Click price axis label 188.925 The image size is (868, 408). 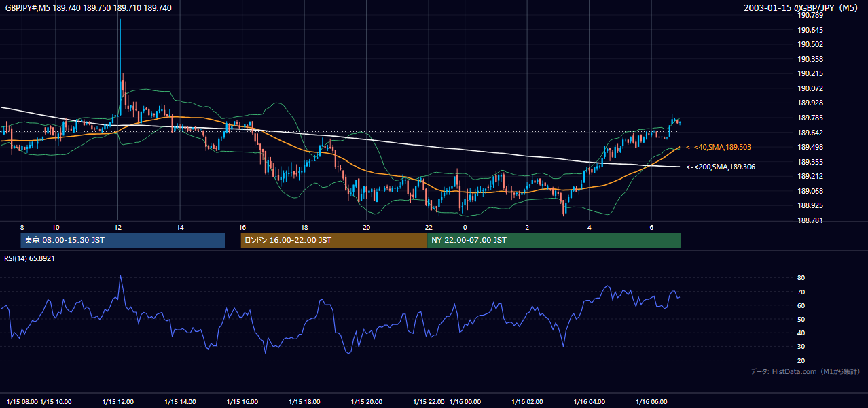(811, 205)
